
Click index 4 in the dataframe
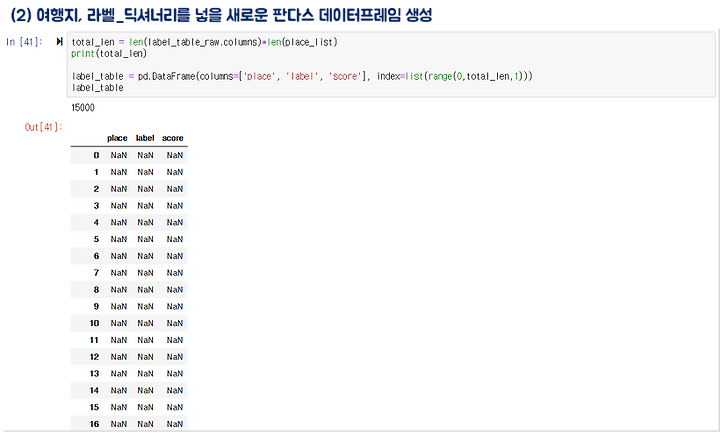coord(96,222)
